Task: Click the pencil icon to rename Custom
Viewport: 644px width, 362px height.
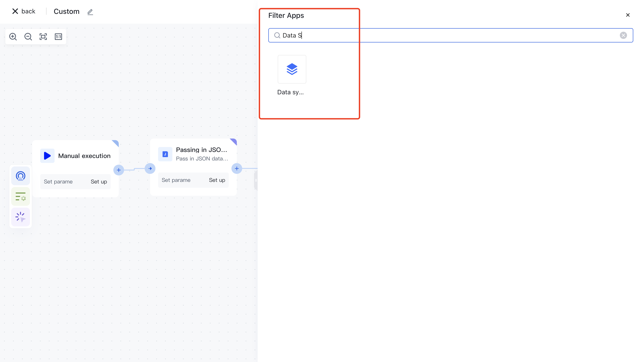Action: [90, 12]
